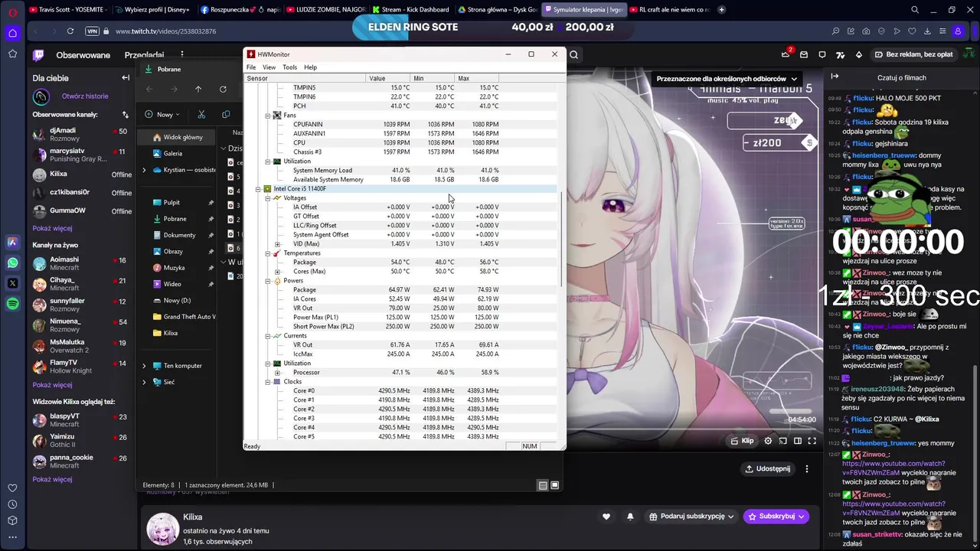The width and height of the screenshot is (980, 551).
Task: Switch File Explorer to large icons view
Action: (555, 485)
